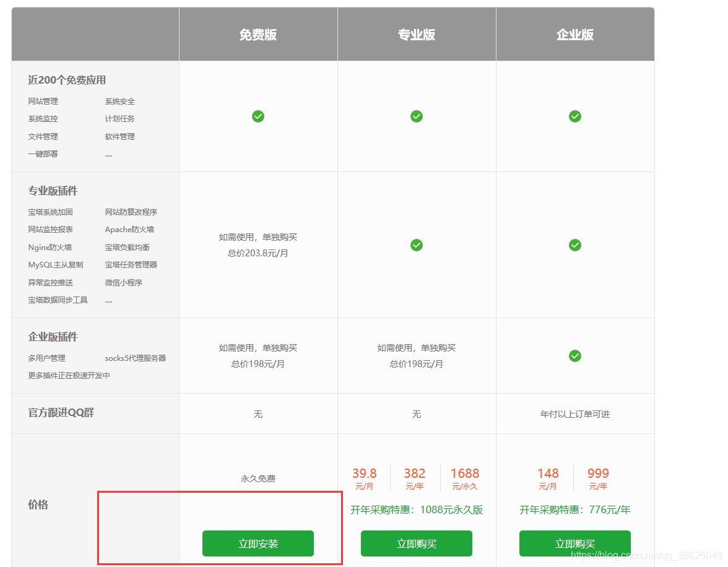
Task: Click Apache防火墙 plugin item
Action: coord(129,230)
